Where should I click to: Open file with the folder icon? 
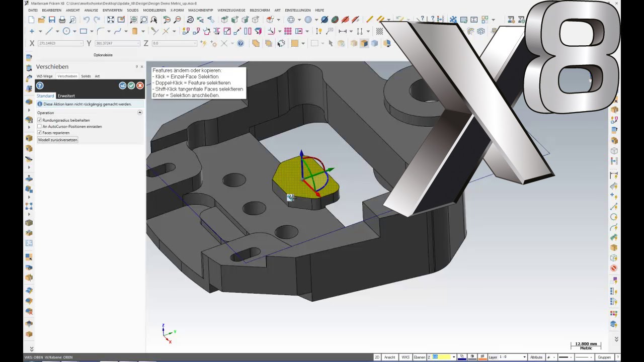coord(41,20)
